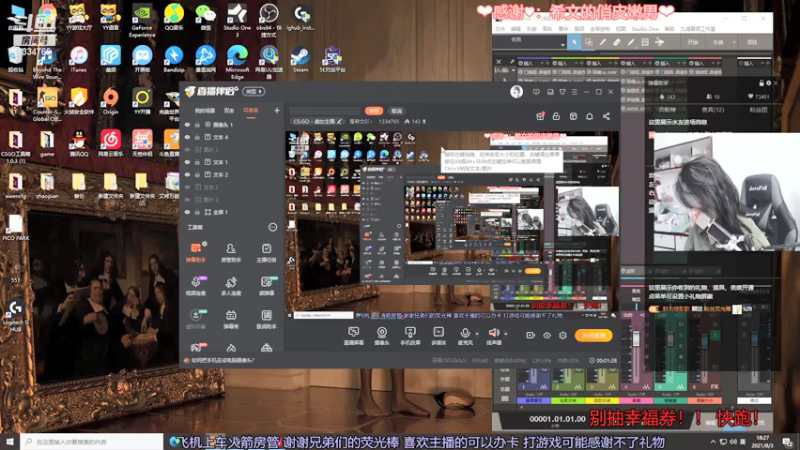The image size is (800, 450).
Task: Open the notification bell icon
Action: point(589,116)
